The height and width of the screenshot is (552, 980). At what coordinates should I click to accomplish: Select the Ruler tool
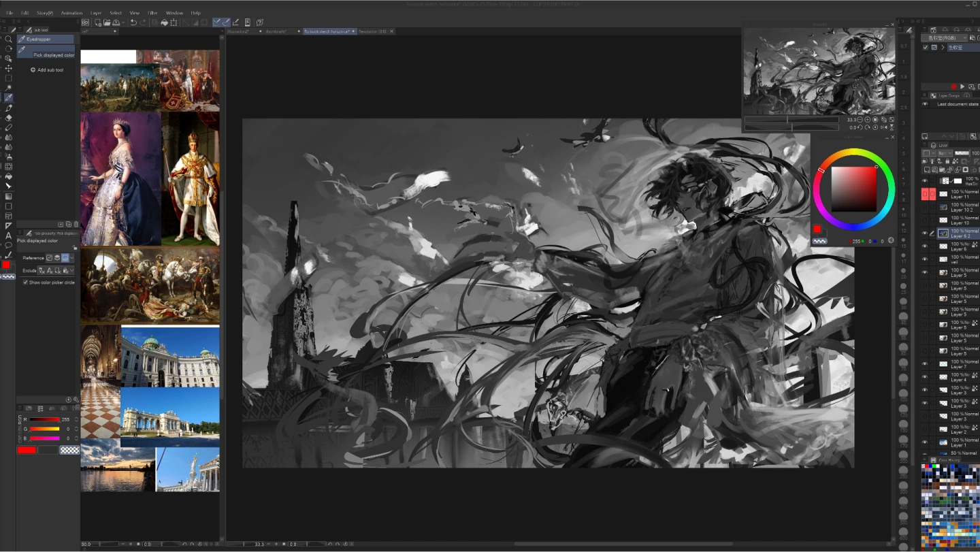8,225
